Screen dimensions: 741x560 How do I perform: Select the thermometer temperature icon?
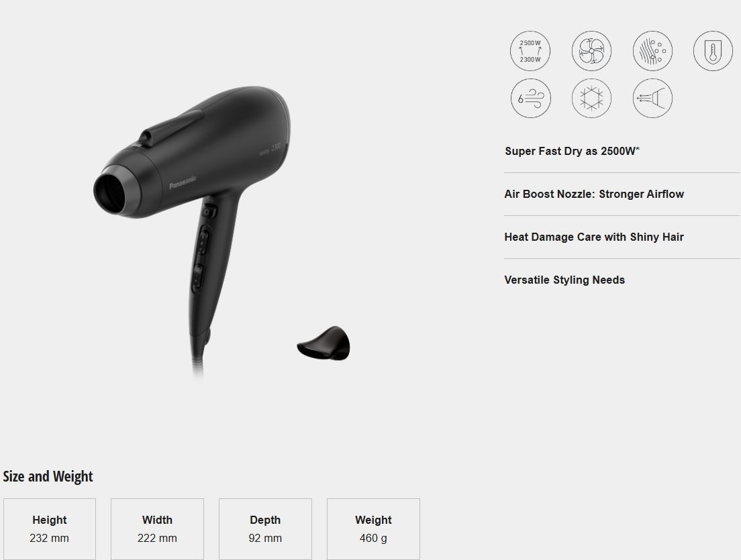point(713,51)
